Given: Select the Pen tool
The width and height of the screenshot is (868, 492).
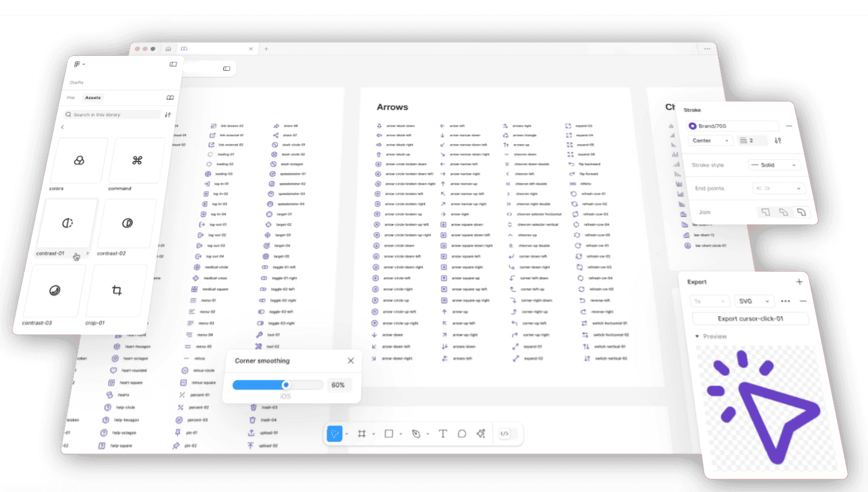Looking at the screenshot, I should coord(416,434).
